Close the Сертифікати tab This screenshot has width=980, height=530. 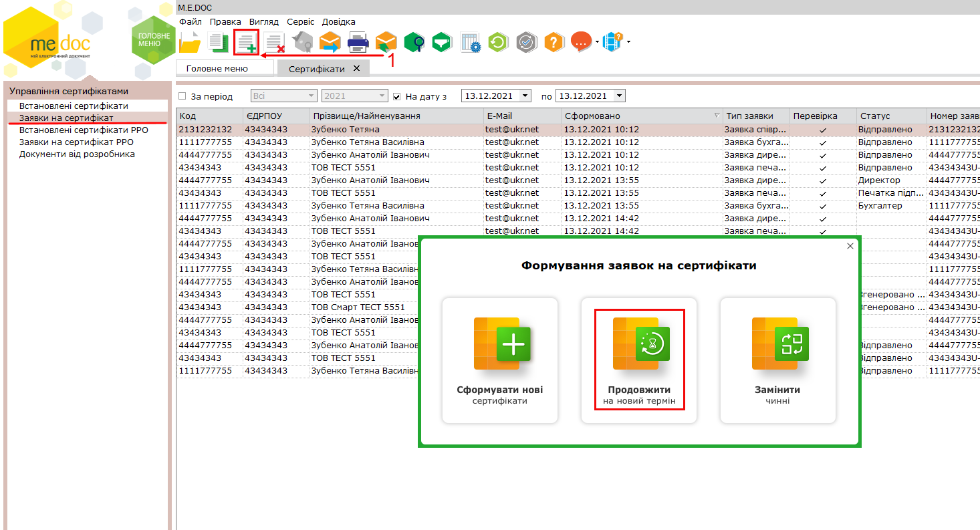pyautogui.click(x=356, y=68)
